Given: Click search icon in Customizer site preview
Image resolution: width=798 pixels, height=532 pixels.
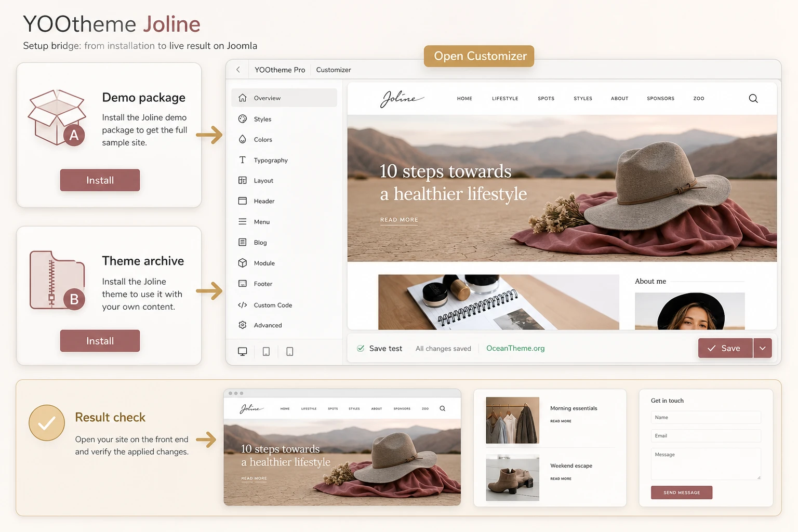Looking at the screenshot, I should click(x=753, y=98).
